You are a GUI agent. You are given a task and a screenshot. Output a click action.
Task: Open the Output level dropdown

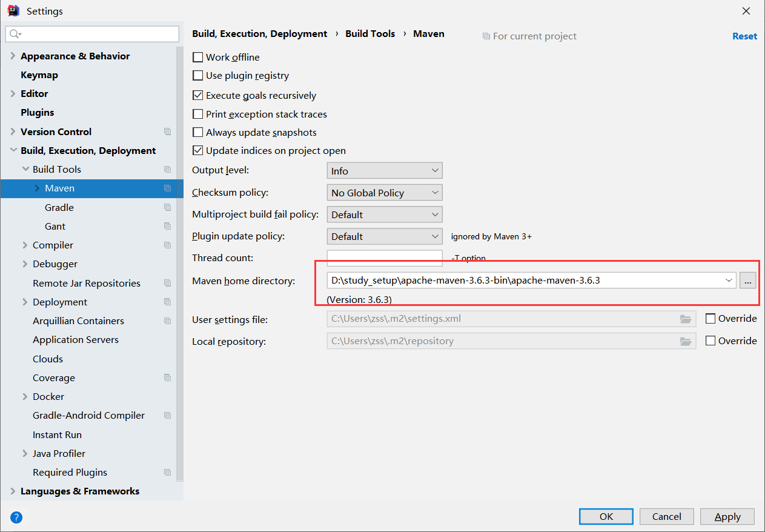click(x=385, y=171)
